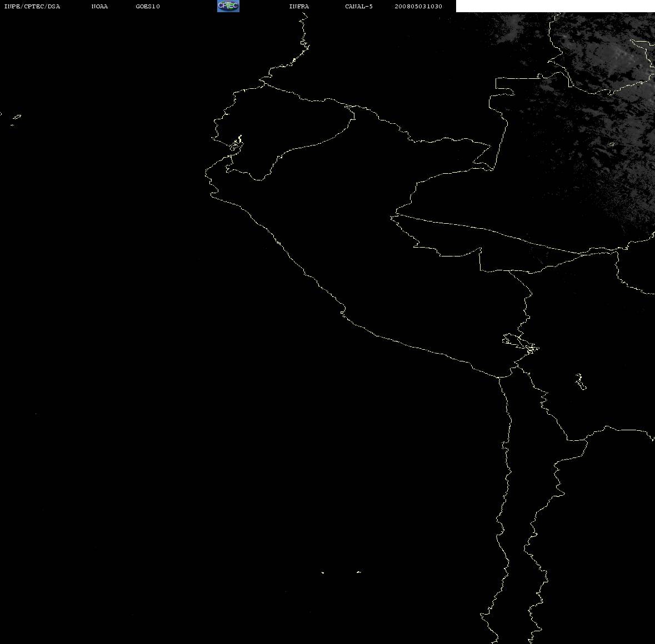Click the INFRA label in header

point(299,6)
